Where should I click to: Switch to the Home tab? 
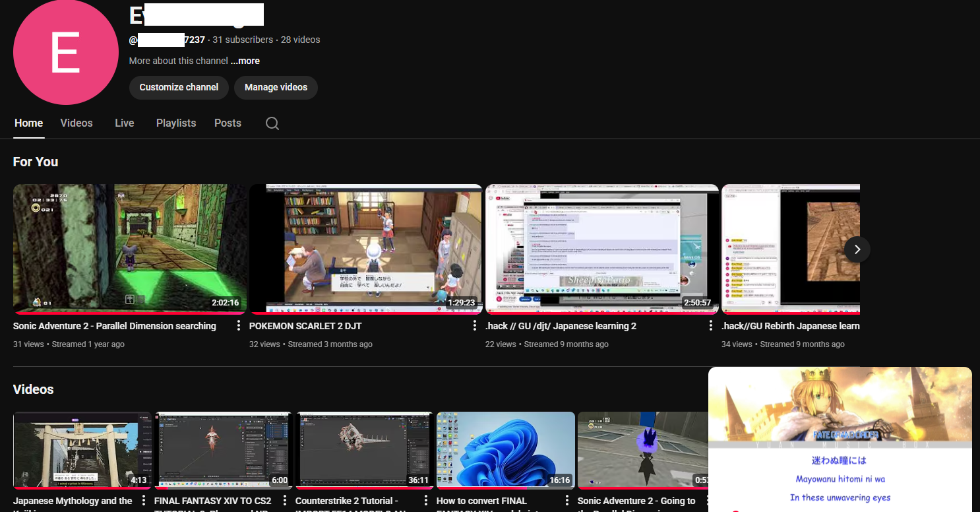[29, 123]
